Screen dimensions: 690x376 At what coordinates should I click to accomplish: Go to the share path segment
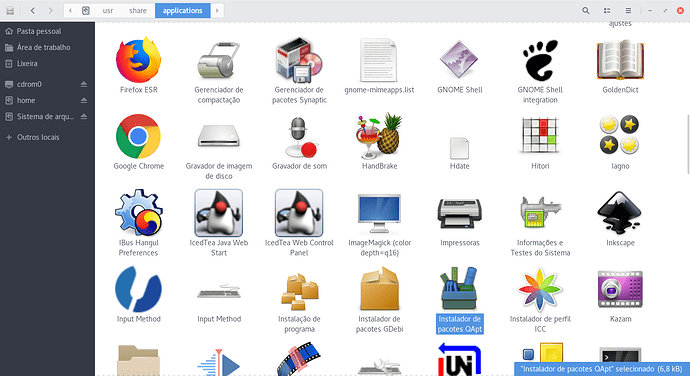138,11
